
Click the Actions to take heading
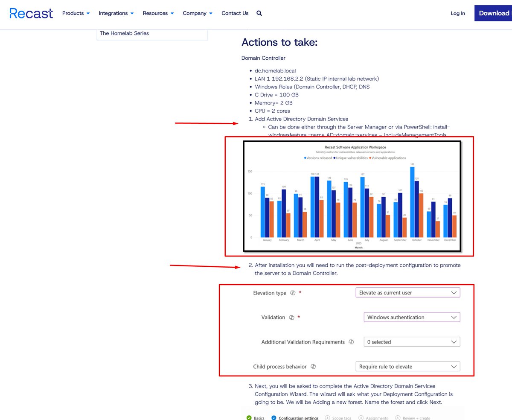(279, 42)
